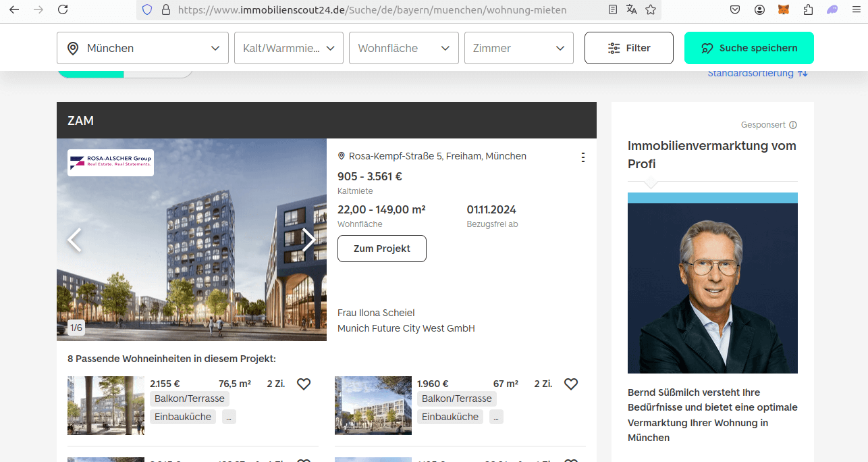Expand the Wohnfläche dropdown
Image resolution: width=868 pixels, height=462 pixels.
404,48
